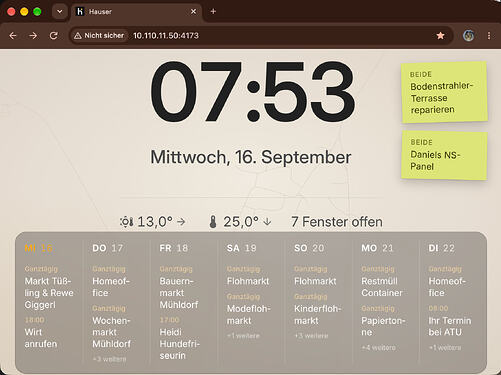Select the MO 21 day header
Screen dimensions: 501x375
tap(377, 248)
